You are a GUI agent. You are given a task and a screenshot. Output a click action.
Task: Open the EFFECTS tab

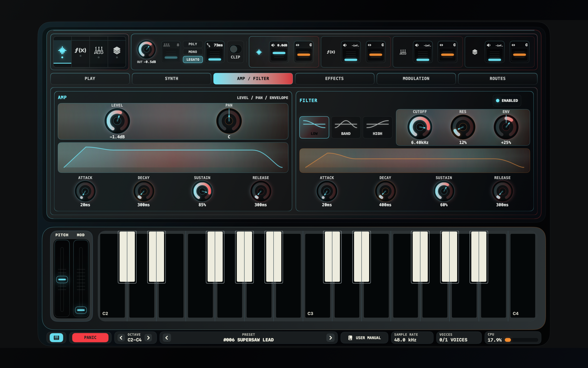click(x=334, y=79)
